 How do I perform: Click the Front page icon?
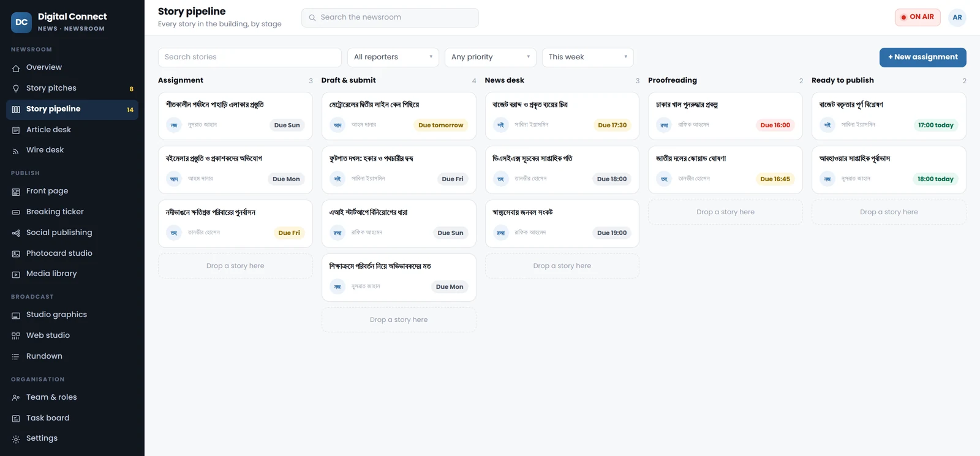pos(16,192)
